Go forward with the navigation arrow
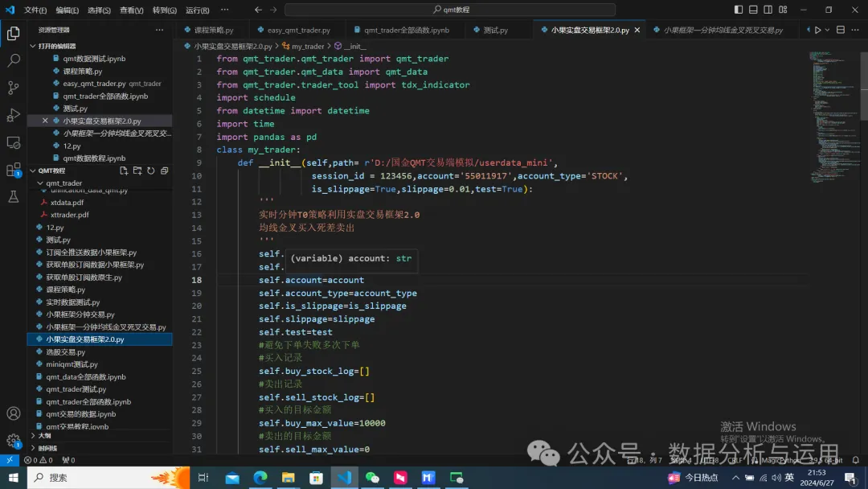Image resolution: width=868 pixels, height=489 pixels. pos(273,10)
